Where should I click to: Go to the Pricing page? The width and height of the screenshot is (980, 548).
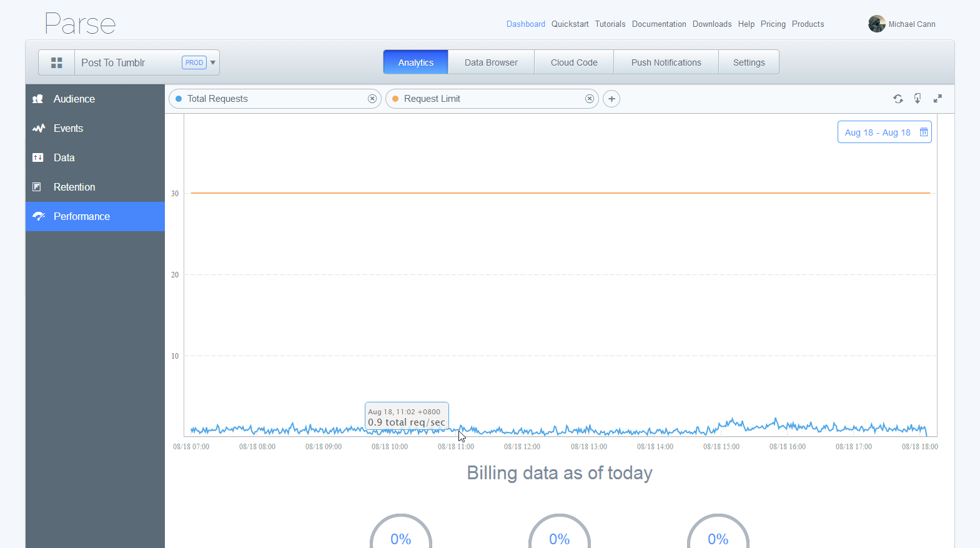click(773, 24)
